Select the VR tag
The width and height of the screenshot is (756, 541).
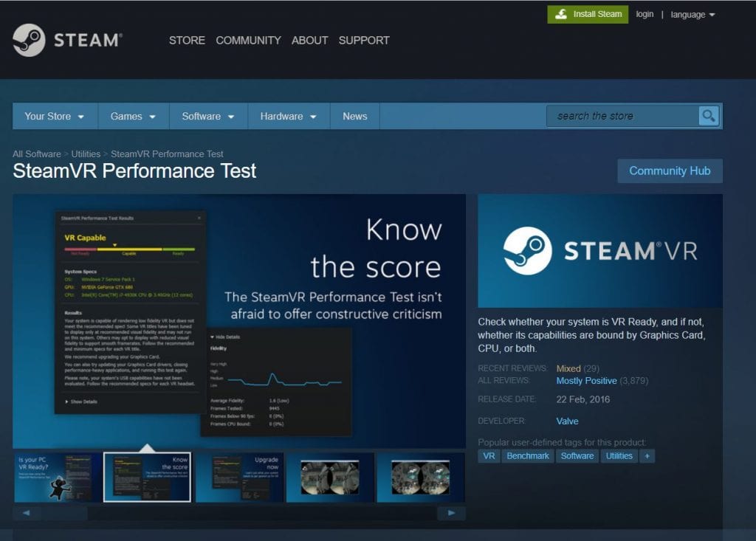(489, 456)
